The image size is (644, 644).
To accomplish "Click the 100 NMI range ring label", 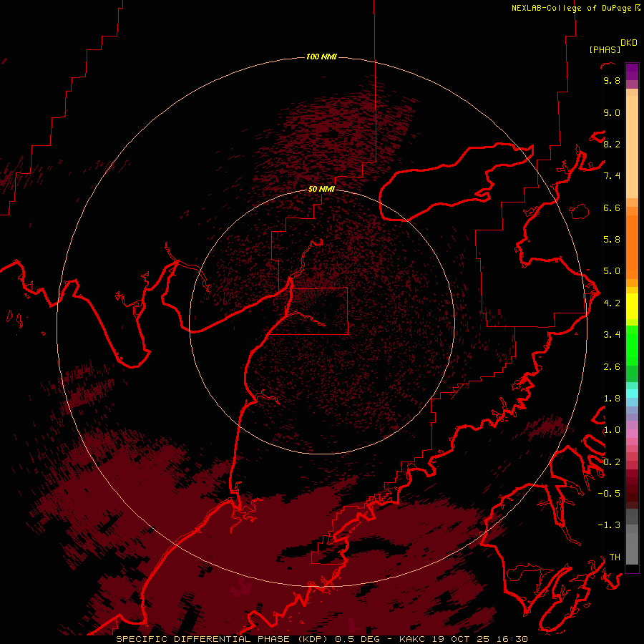I will 321,57.
